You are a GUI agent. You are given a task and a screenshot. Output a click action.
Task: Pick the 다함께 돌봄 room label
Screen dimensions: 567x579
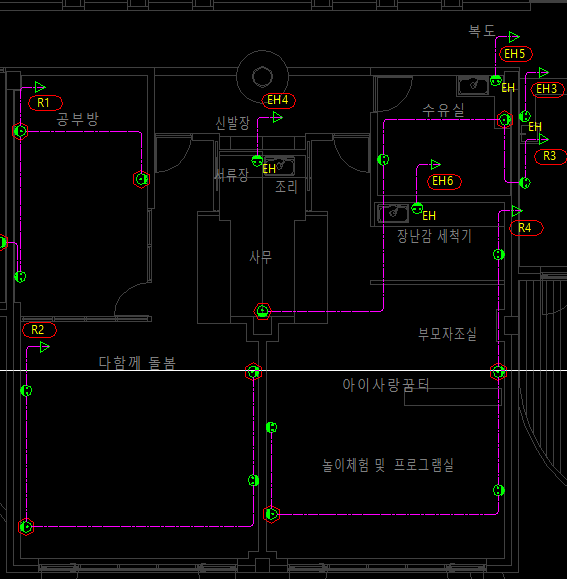pyautogui.click(x=137, y=363)
